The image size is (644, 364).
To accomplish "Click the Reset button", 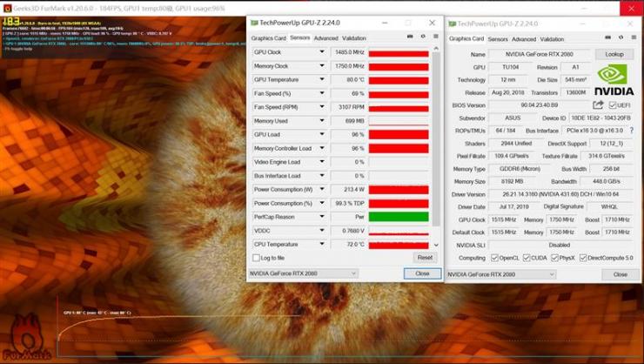I will click(425, 258).
